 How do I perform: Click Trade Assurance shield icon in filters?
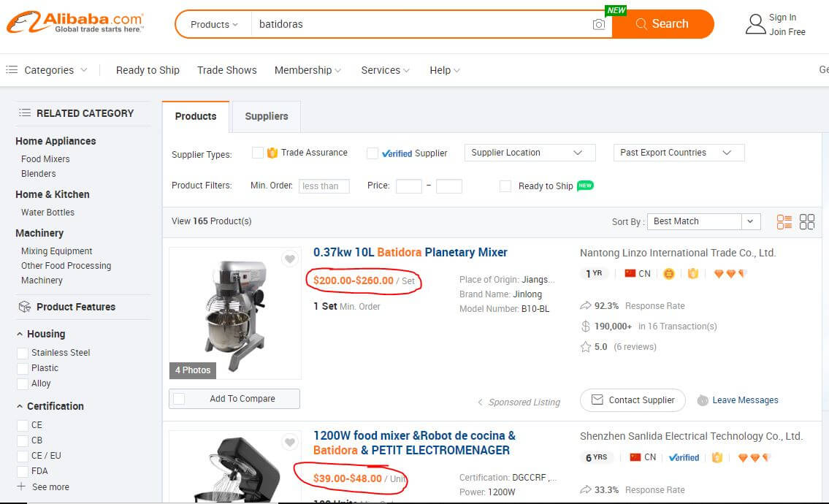tap(272, 153)
